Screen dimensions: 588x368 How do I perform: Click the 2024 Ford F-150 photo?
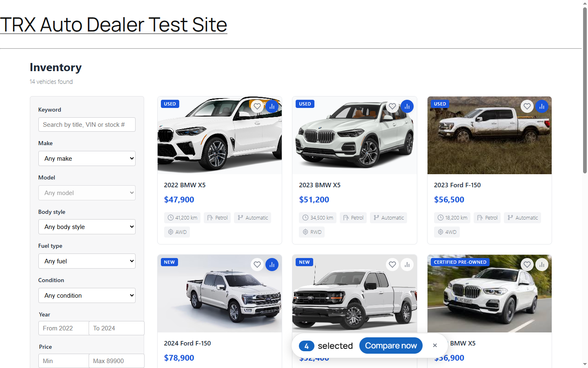coord(220,294)
